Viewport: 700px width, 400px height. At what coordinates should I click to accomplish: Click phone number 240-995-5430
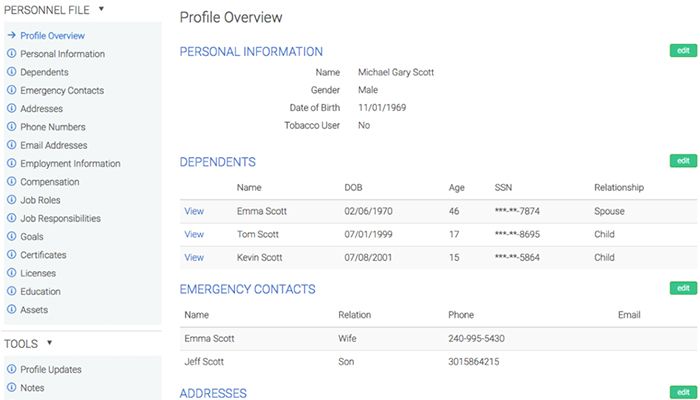click(476, 338)
